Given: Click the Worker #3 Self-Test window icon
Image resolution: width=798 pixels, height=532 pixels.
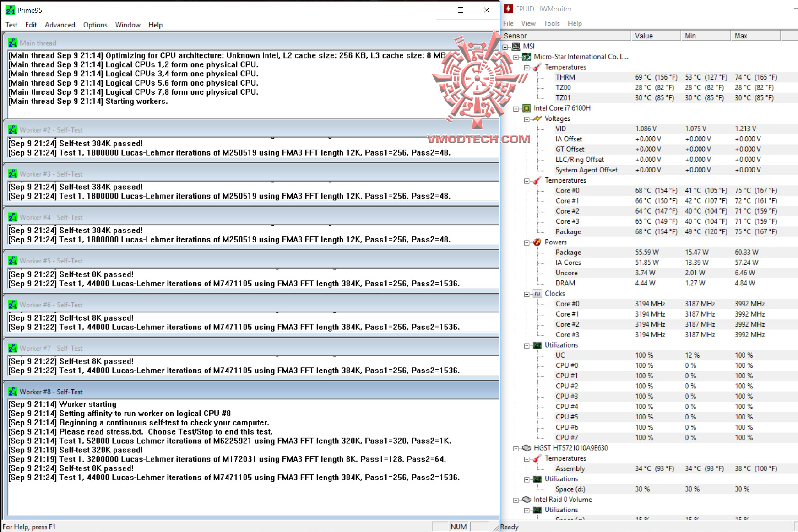Looking at the screenshot, I should [x=13, y=174].
